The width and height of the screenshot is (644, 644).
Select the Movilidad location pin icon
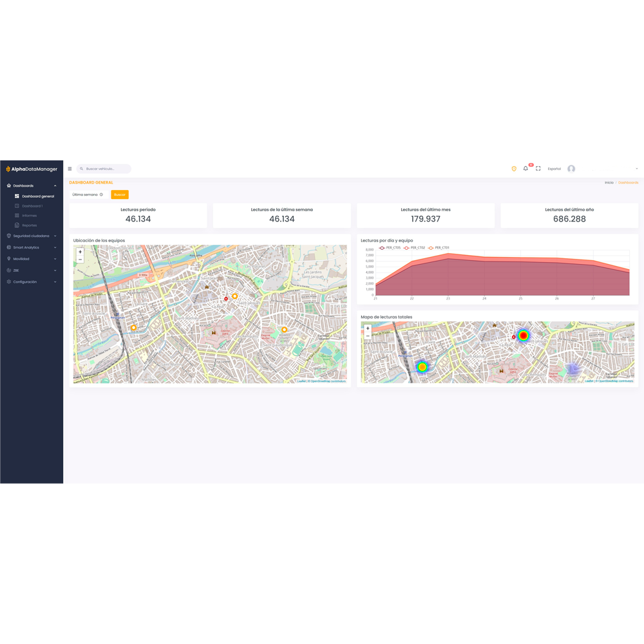(x=8, y=258)
